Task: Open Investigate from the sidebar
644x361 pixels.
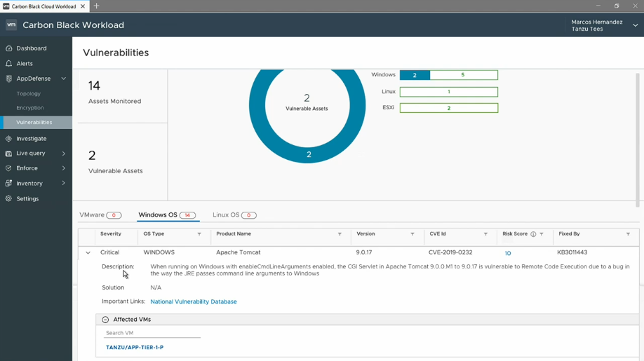Action: click(x=31, y=139)
